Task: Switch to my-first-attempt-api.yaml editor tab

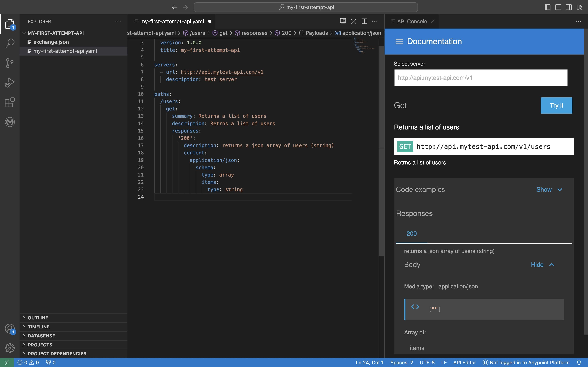Action: [x=172, y=21]
